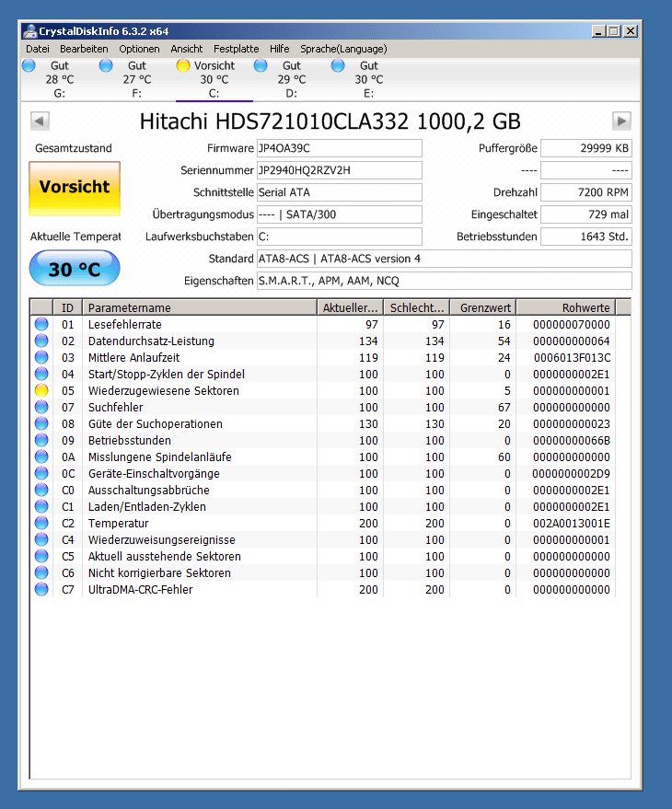Click status icon of UltraDMA-CRC-Fehler row
672x809 pixels.
(41, 589)
